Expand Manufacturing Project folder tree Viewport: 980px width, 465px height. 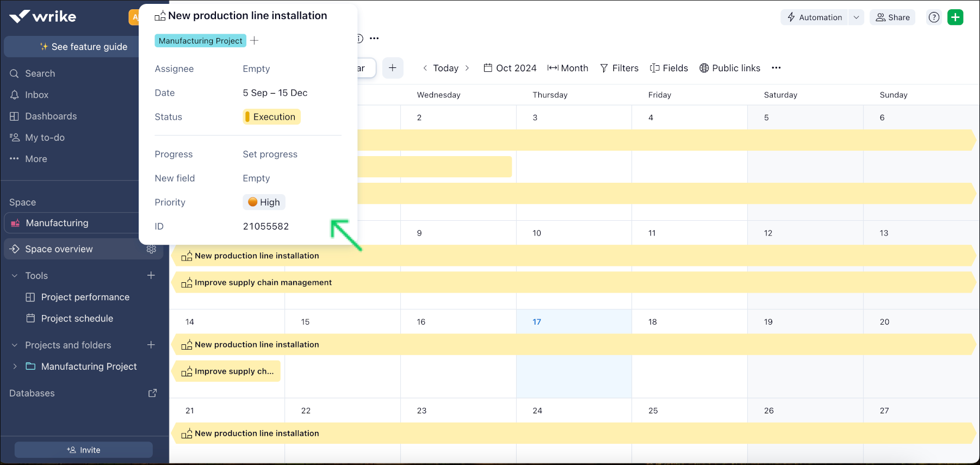tap(15, 367)
